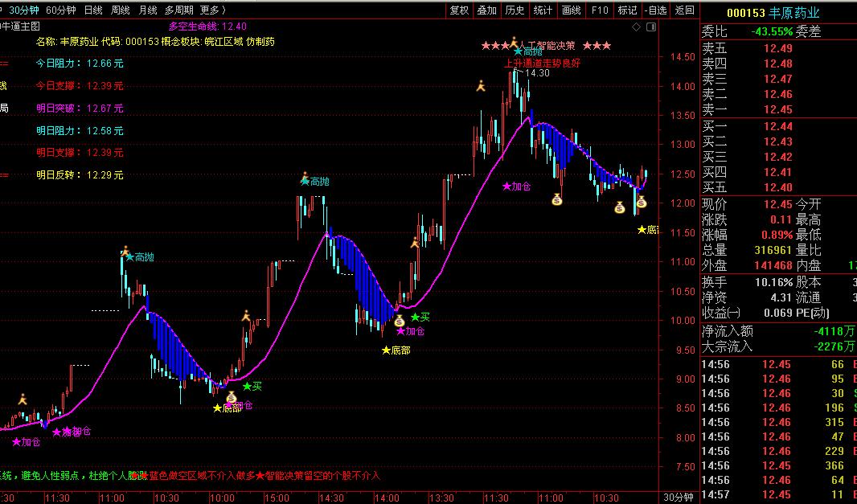Select the 卖五 ask row 12.49

point(779,48)
